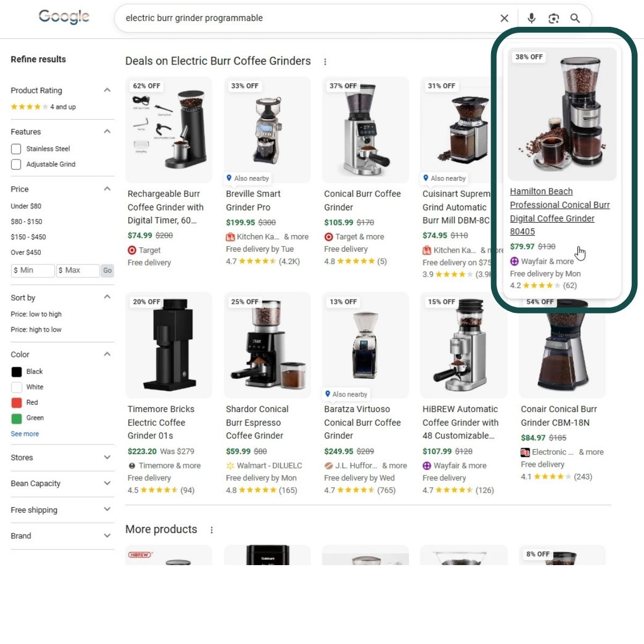The image size is (644, 644).
Task: Click the Target icon under Conical Burr Coffee Grinder
Action: (x=328, y=237)
